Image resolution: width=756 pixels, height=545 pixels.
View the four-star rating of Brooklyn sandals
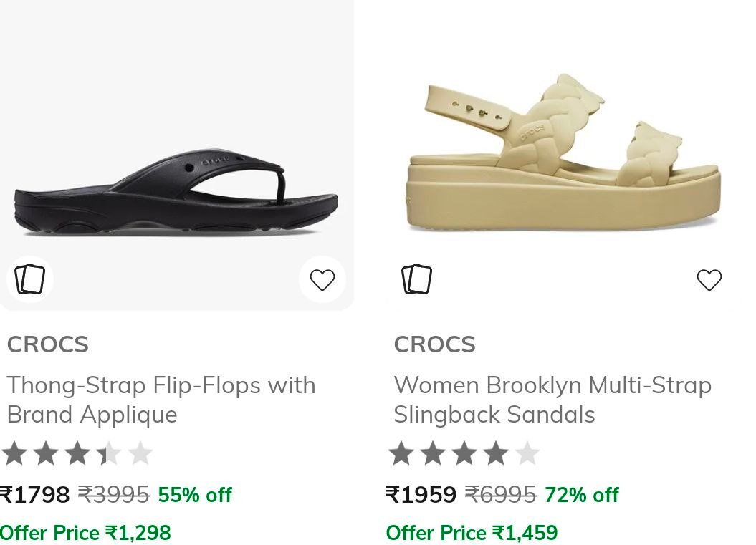464,453
